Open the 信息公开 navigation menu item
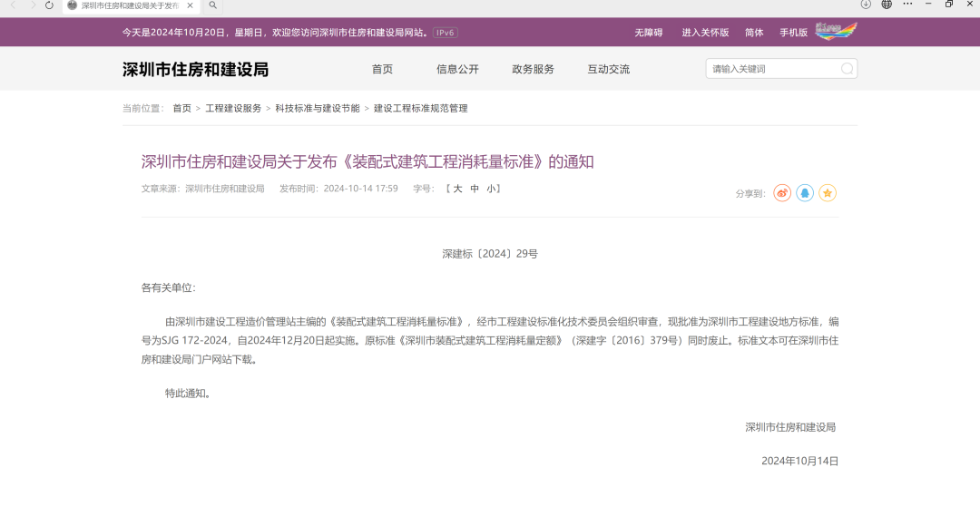The image size is (980, 516). coord(457,69)
